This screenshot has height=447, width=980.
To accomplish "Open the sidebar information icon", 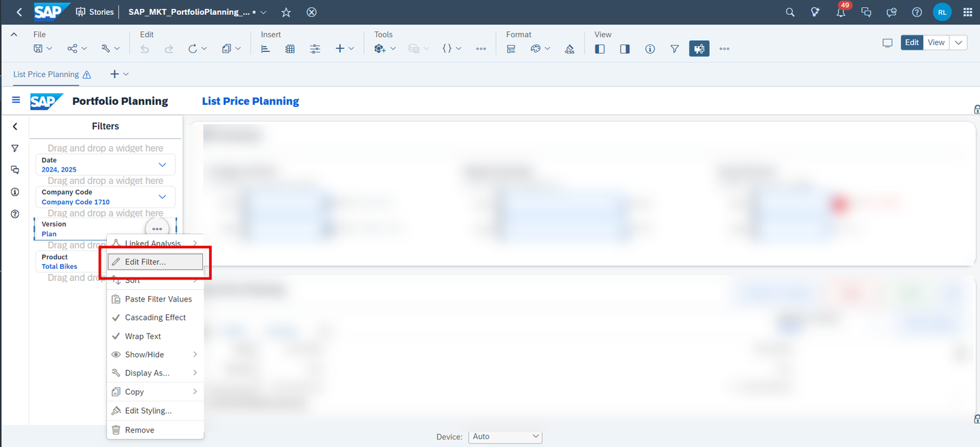I will tap(15, 192).
